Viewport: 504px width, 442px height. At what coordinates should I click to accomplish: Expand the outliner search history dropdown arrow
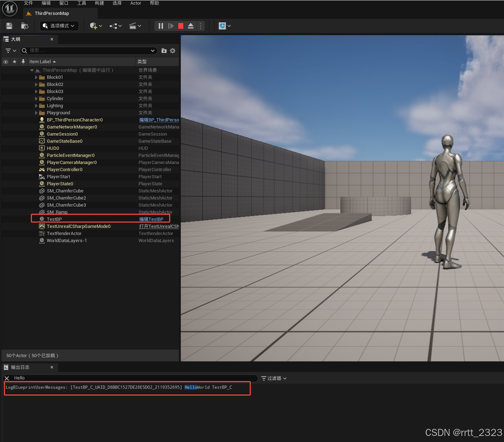click(153, 51)
